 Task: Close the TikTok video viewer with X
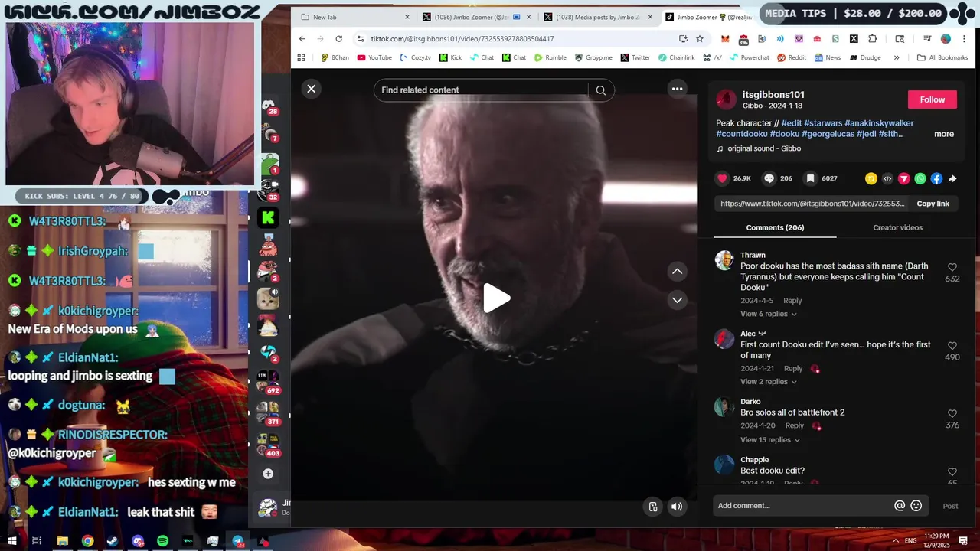click(311, 89)
